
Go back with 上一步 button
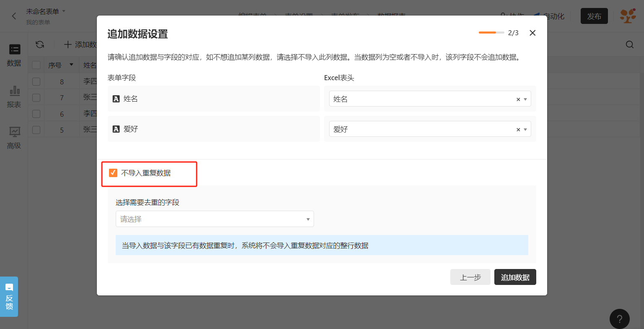coord(470,277)
